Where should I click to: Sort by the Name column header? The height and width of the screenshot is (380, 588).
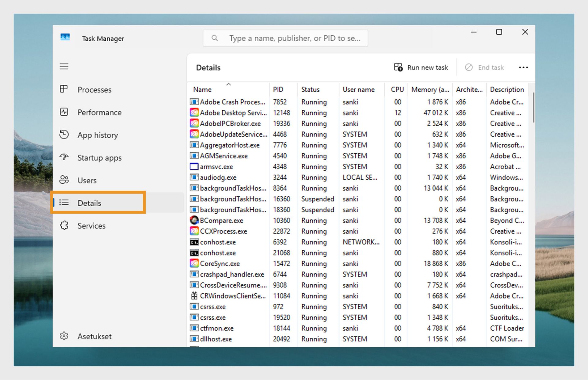pyautogui.click(x=202, y=89)
